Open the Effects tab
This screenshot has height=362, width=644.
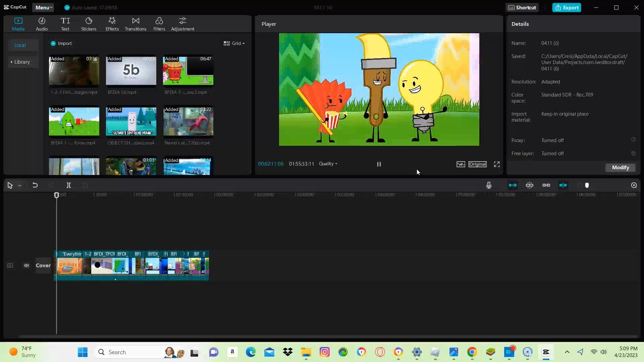(112, 24)
